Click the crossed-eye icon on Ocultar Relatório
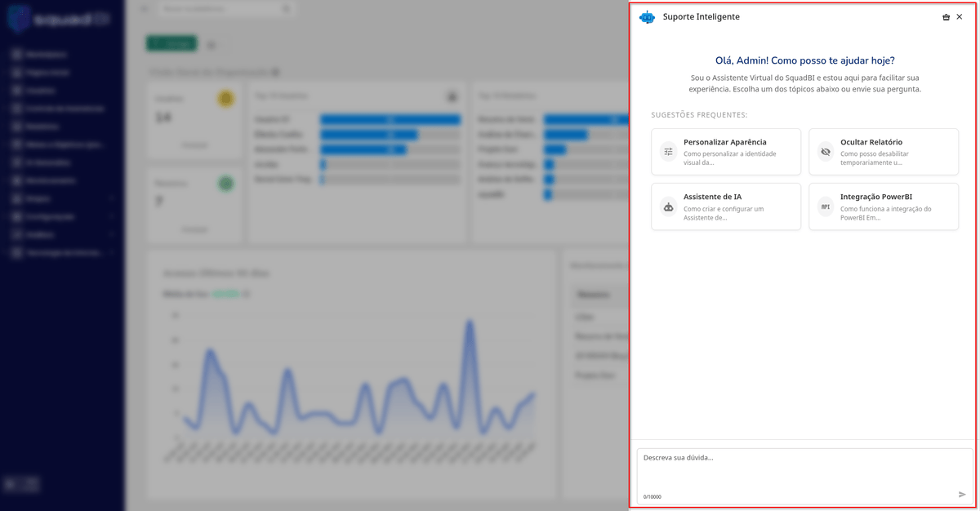The image size is (980, 511). (x=826, y=152)
